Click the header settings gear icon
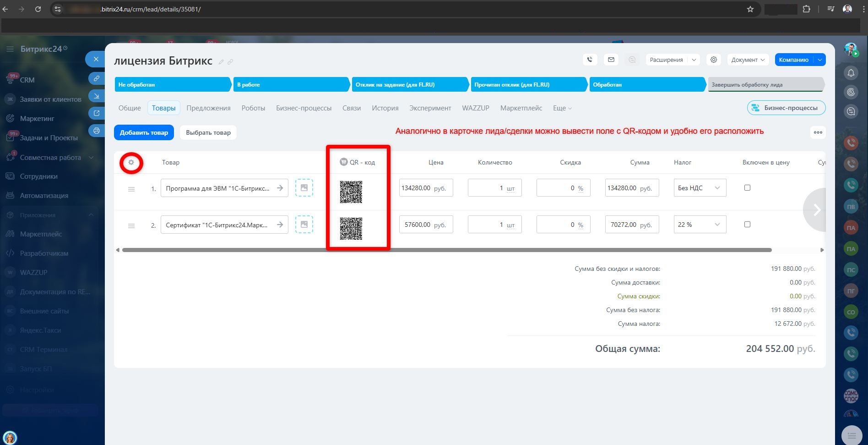 [713, 60]
